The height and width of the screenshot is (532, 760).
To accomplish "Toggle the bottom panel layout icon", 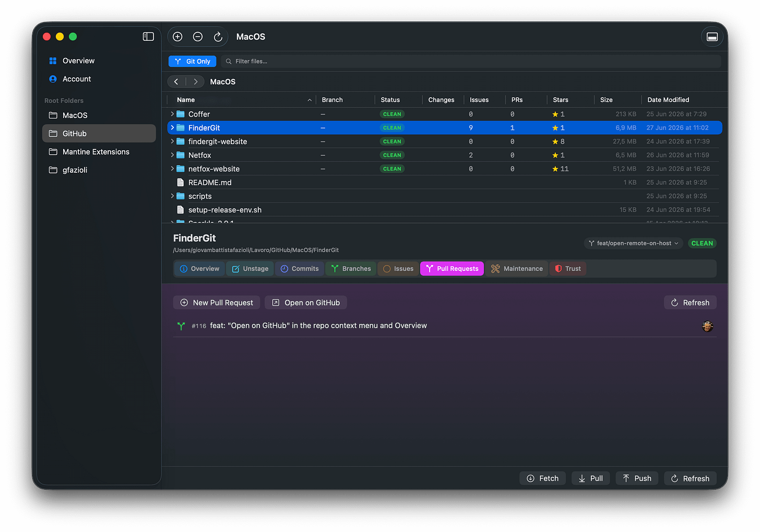I will 712,37.
